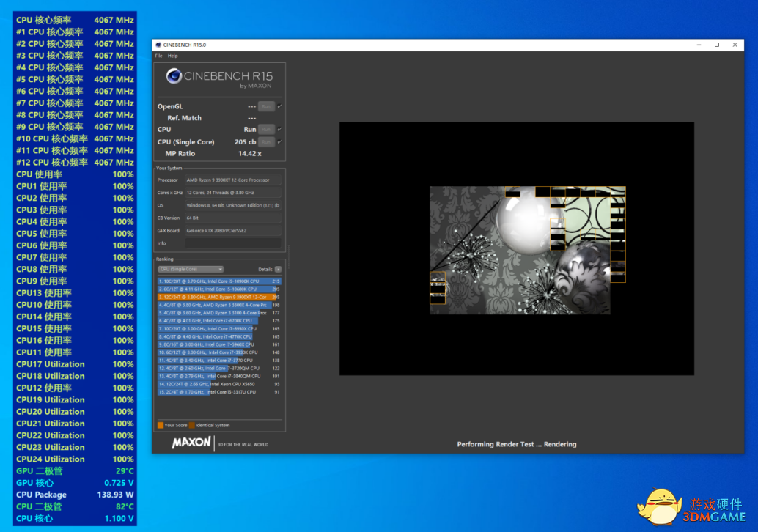The image size is (758, 532).
Task: Select ranking entry Intel Core i7-3720QM
Action: click(219, 368)
